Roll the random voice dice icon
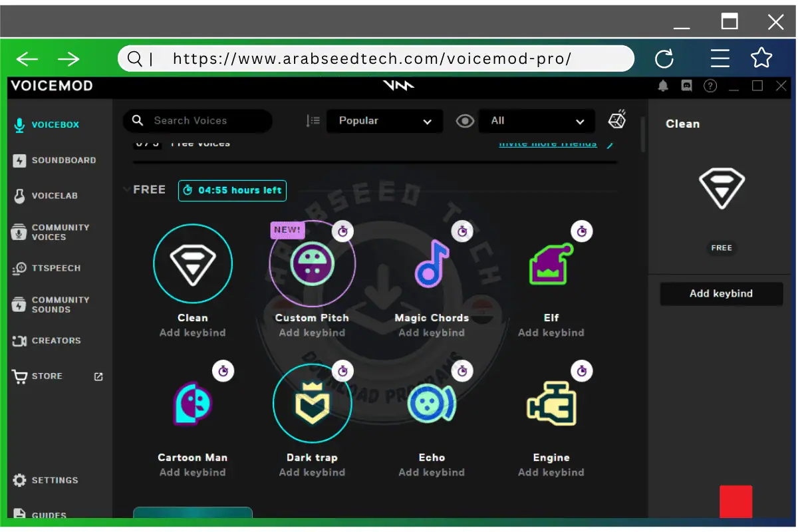The width and height of the screenshot is (798, 532). click(x=616, y=120)
